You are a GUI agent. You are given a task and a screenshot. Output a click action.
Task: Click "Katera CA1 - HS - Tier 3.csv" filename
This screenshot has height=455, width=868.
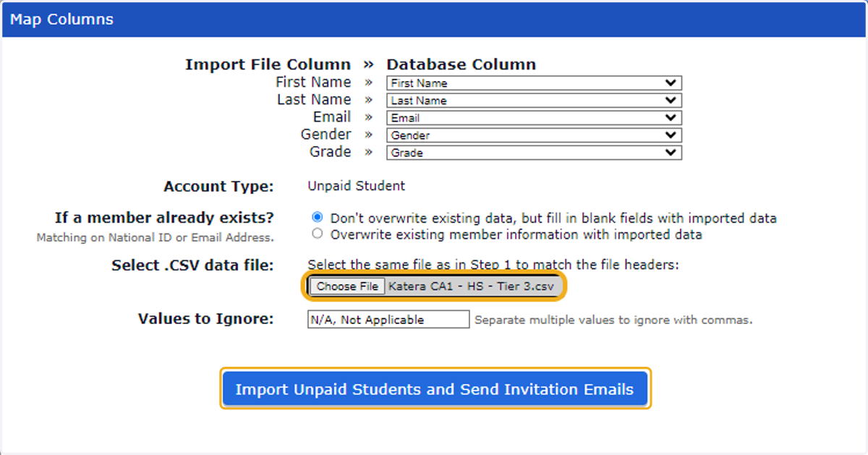point(472,286)
